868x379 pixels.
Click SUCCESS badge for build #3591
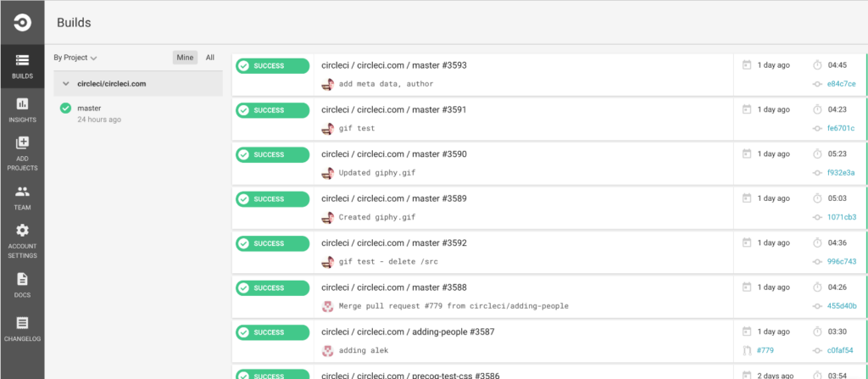[x=272, y=110]
